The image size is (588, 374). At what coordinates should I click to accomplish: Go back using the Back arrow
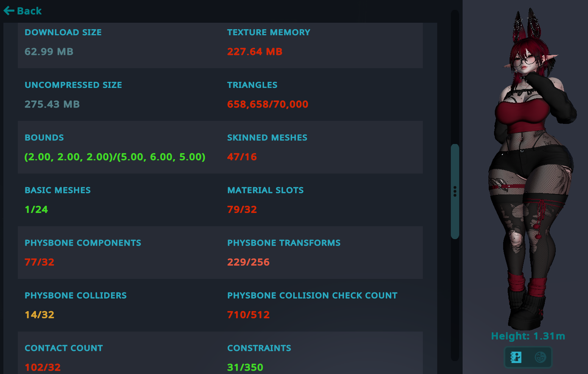coord(22,11)
